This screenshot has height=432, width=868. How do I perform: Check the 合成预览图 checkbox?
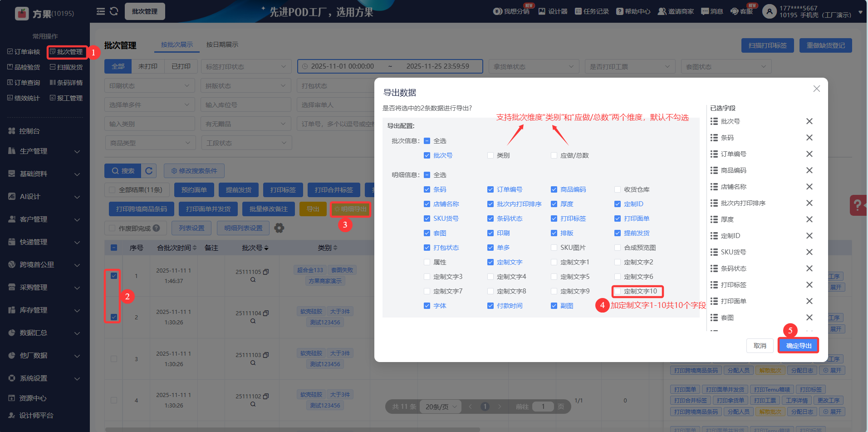pyautogui.click(x=618, y=248)
